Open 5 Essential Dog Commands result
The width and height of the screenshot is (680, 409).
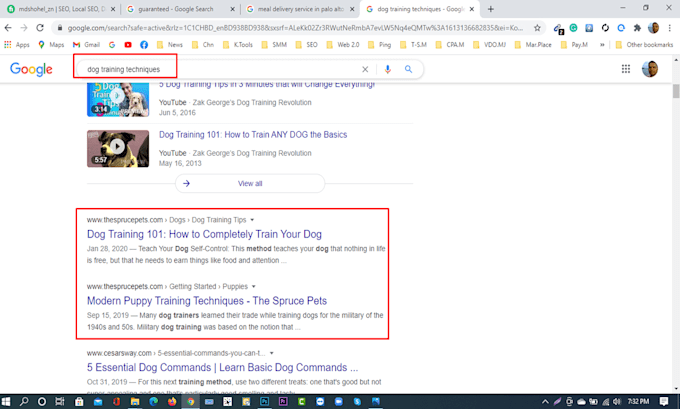pos(222,368)
